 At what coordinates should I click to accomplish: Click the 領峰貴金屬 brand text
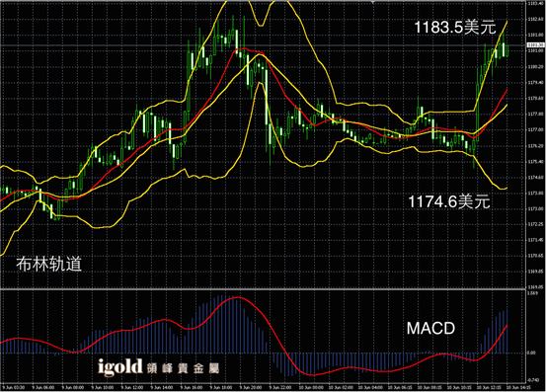(183, 368)
